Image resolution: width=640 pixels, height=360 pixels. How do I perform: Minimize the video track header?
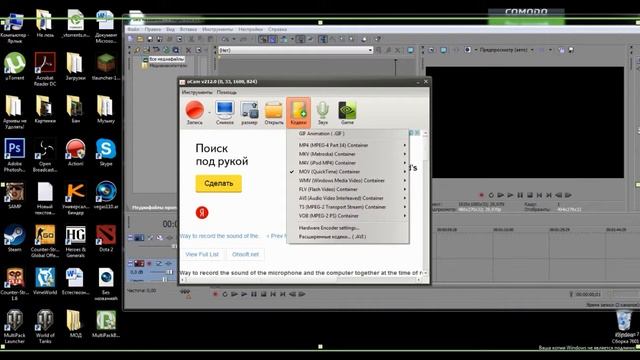(x=131, y=237)
